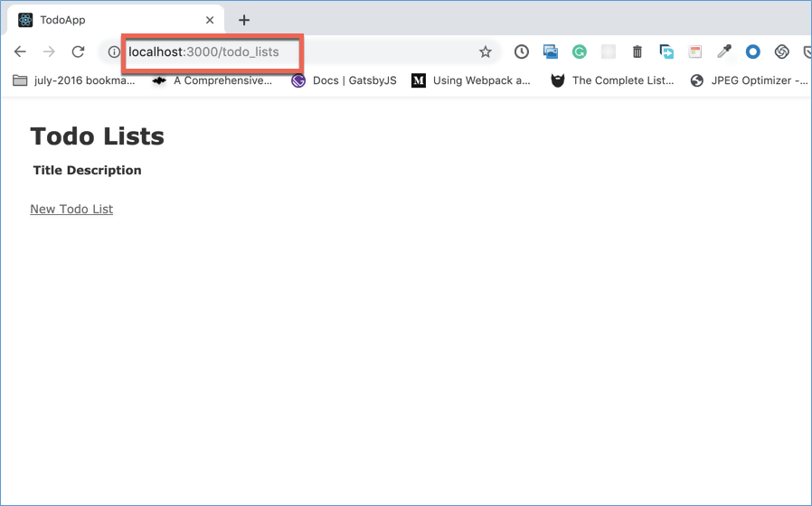Click the blue circle extension icon
The image size is (812, 506).
752,52
